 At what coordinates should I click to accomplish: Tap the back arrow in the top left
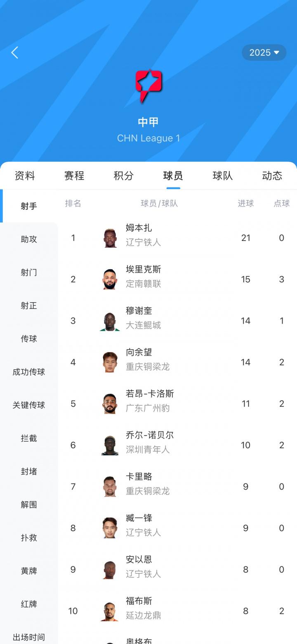15,53
